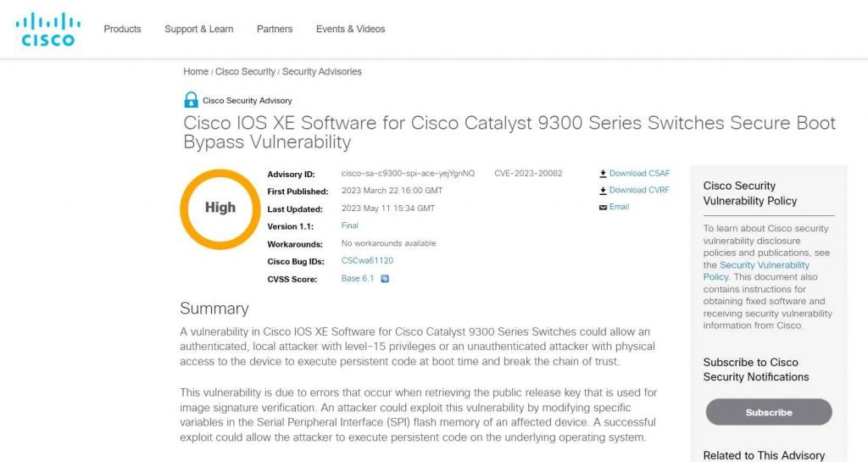Image resolution: width=868 pixels, height=462 pixels.
Task: Open the Support & Learn menu
Action: point(198,29)
